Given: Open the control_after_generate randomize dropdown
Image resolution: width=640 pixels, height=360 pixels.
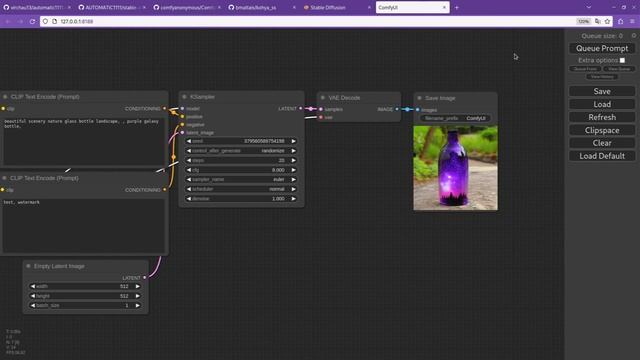Looking at the screenshot, I should pos(241,151).
